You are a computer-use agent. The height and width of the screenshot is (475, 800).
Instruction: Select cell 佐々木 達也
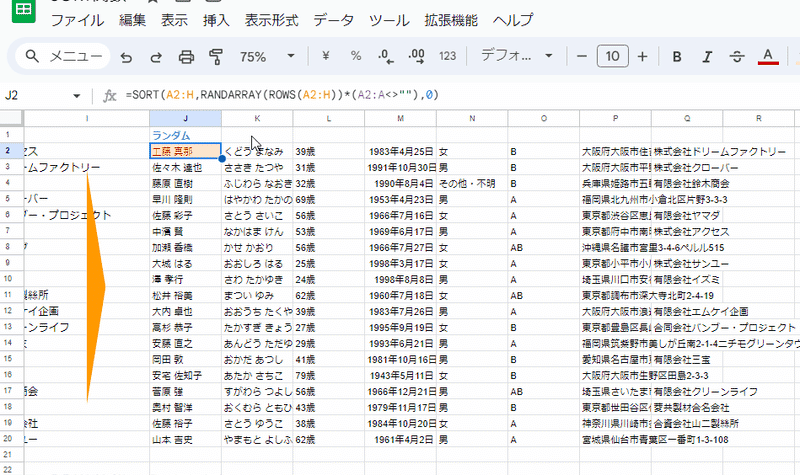click(x=185, y=167)
